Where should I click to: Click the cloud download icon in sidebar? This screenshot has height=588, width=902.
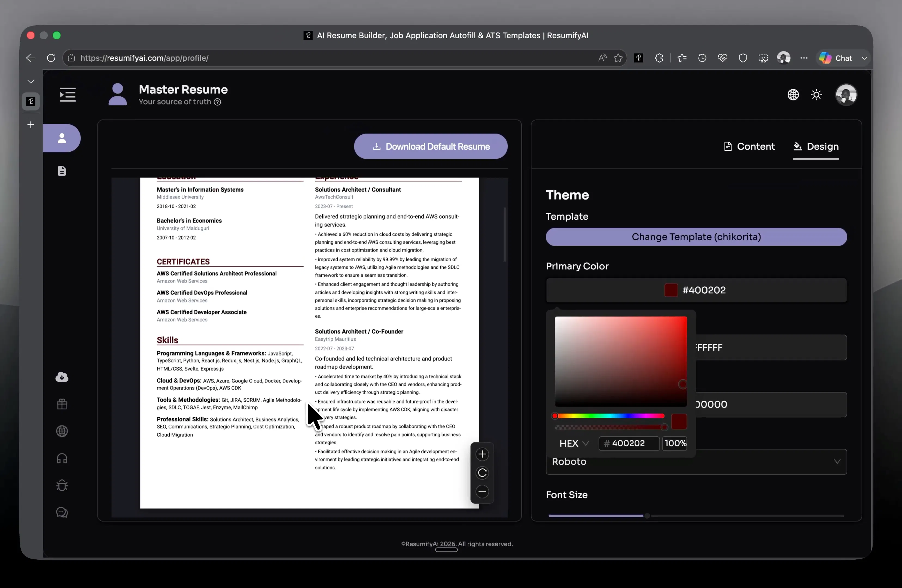point(62,376)
